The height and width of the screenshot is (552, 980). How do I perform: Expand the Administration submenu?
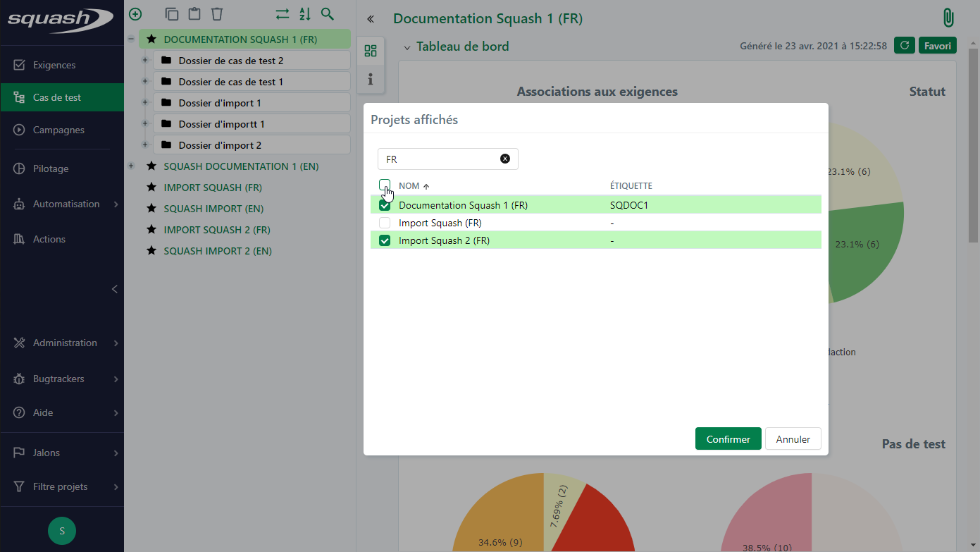[65, 343]
